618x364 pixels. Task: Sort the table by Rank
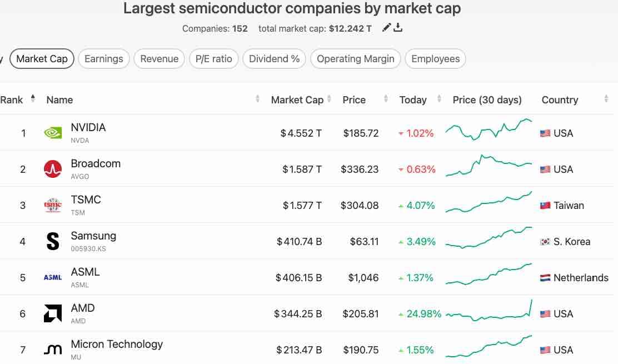(33, 99)
